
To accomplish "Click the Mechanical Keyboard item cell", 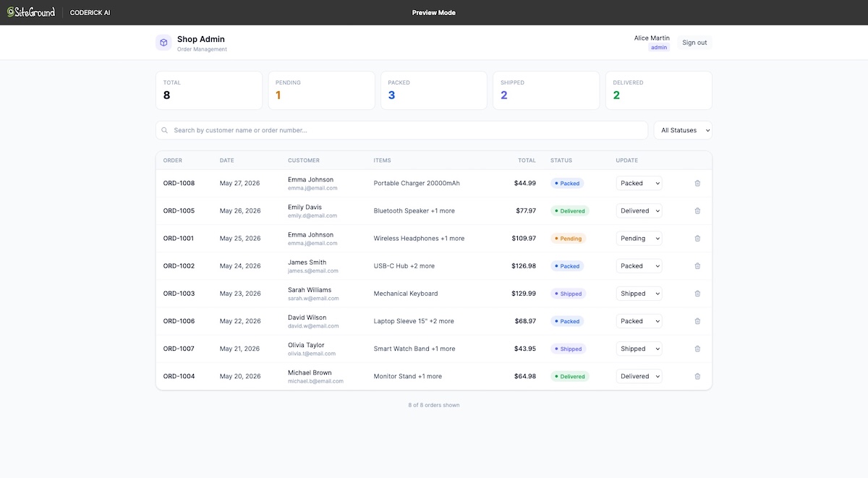I will tap(406, 294).
